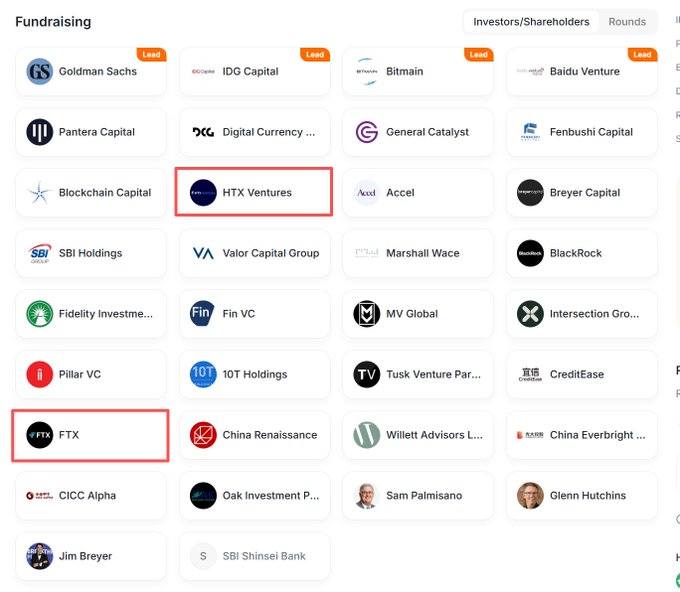Click the BlackRock logo icon
This screenshot has width=680, height=592.
(x=530, y=253)
